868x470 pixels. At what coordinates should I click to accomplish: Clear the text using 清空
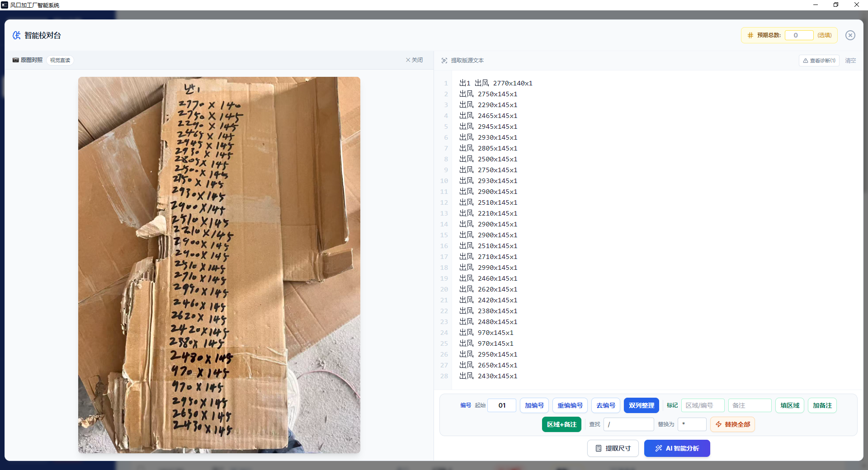click(x=850, y=61)
